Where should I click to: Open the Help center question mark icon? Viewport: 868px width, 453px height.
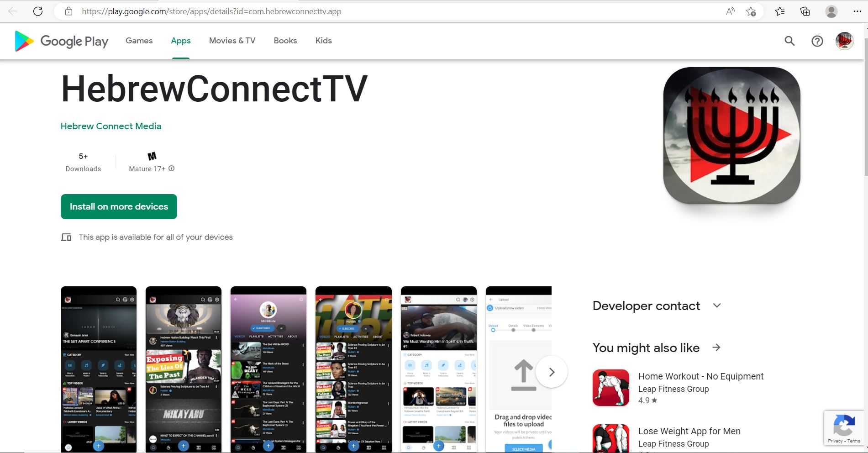click(817, 41)
